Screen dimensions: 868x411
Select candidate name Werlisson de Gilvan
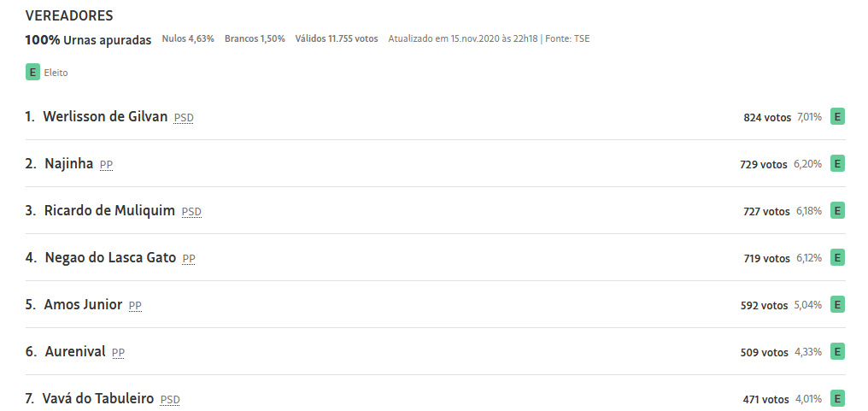point(105,117)
